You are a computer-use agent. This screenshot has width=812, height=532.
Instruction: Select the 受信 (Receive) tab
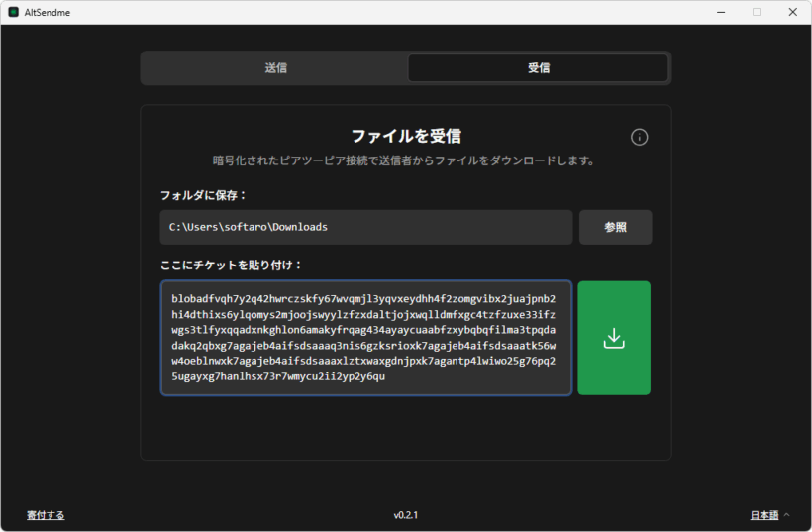pyautogui.click(x=538, y=68)
